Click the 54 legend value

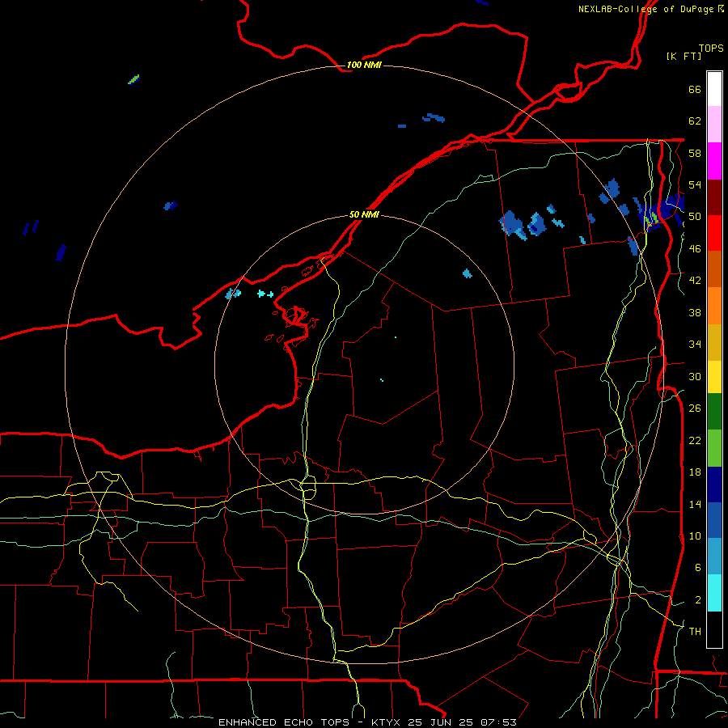pos(695,184)
